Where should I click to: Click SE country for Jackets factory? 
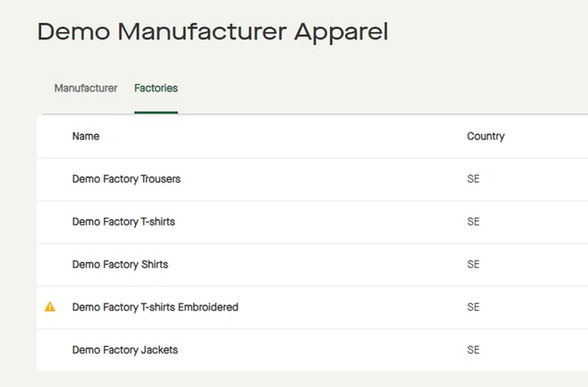[x=474, y=350]
